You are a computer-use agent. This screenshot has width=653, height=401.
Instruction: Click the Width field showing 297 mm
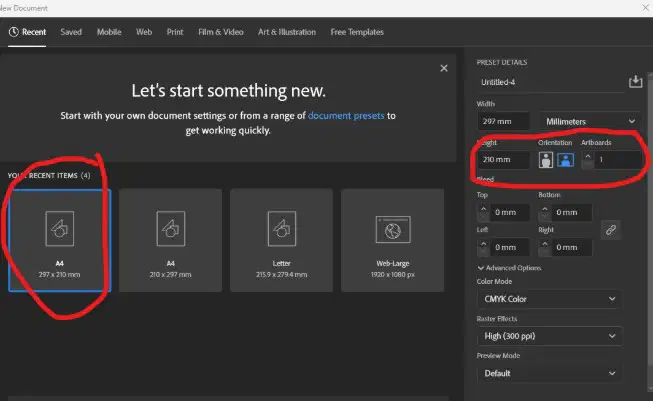(503, 122)
